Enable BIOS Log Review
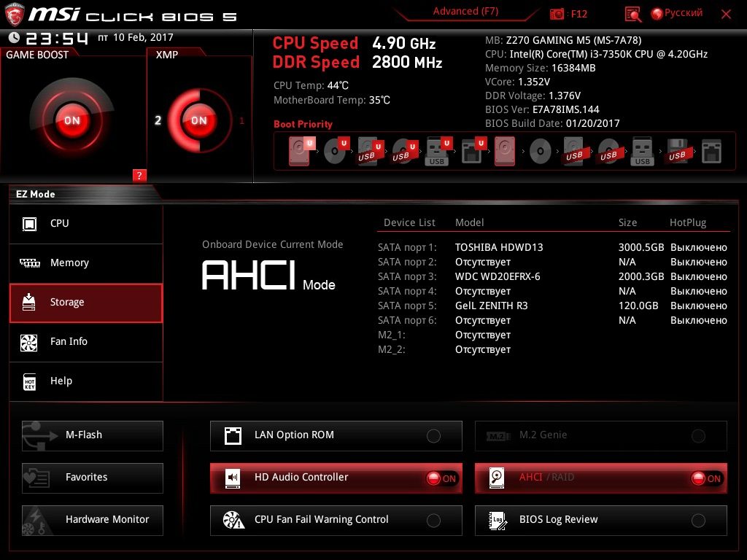747x560 pixels. (601, 520)
